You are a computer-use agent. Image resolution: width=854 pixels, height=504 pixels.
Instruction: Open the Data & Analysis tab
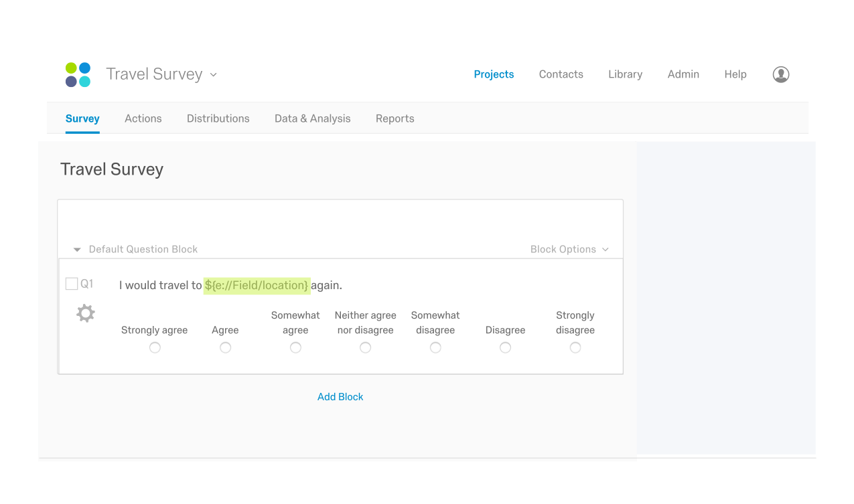tap(313, 118)
